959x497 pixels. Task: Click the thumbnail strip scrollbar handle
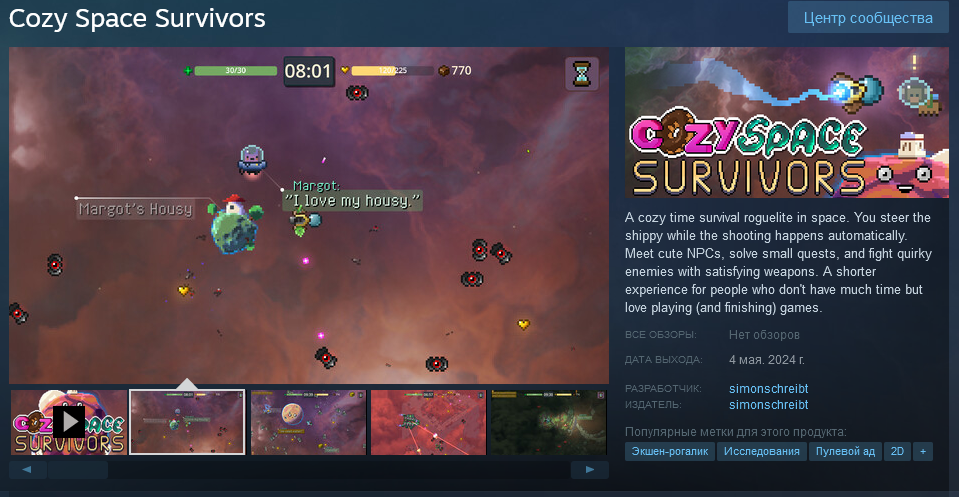(x=78, y=469)
